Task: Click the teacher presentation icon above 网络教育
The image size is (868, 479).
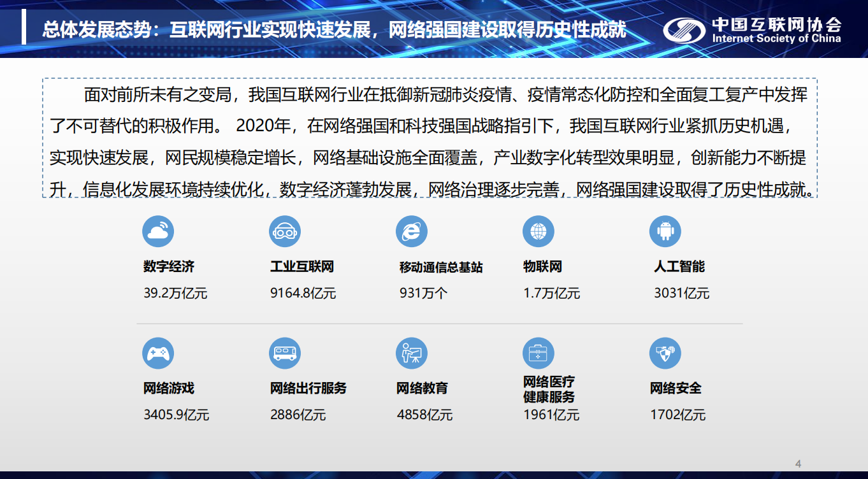Action: pos(411,353)
